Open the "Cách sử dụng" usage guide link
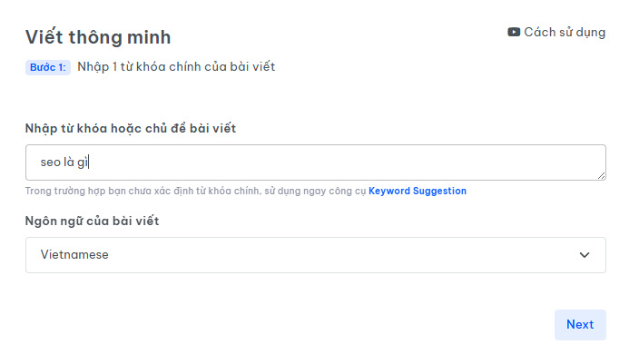The height and width of the screenshot is (364, 629). click(556, 32)
